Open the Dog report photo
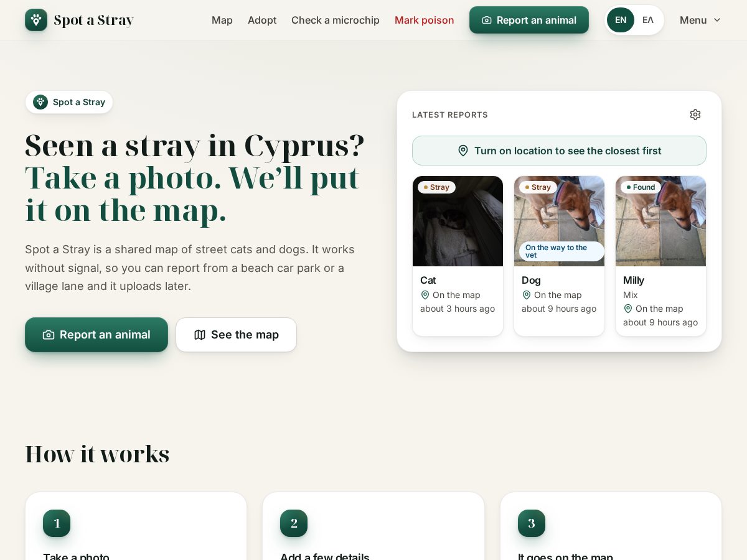The width and height of the screenshot is (747, 560). coord(559,221)
